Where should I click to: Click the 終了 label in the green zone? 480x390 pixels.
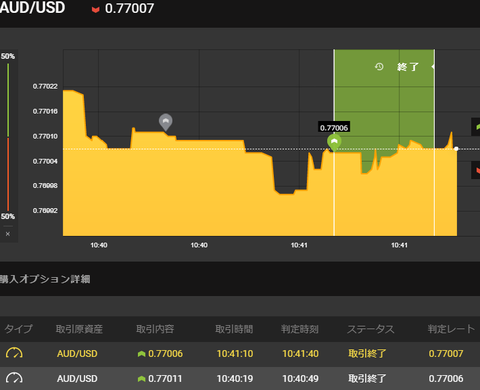[408, 67]
